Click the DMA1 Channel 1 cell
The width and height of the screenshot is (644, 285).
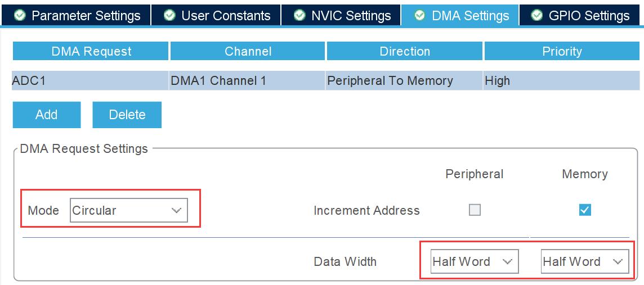(x=247, y=81)
